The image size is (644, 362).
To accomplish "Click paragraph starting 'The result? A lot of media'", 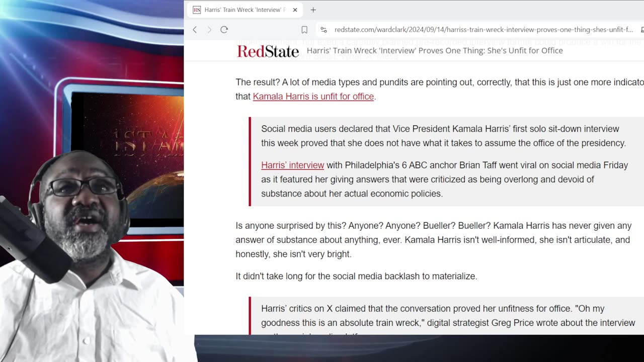I will point(440,89).
